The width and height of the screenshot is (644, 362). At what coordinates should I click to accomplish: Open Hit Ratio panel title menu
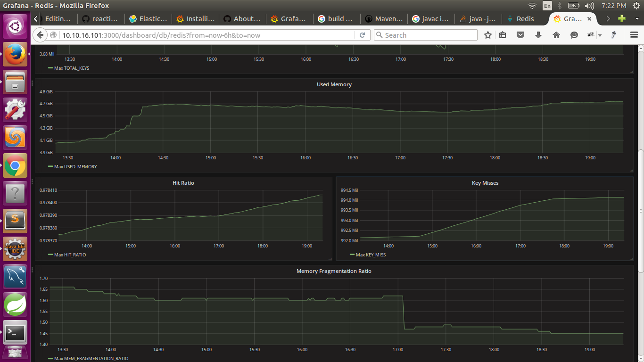pos(183,182)
